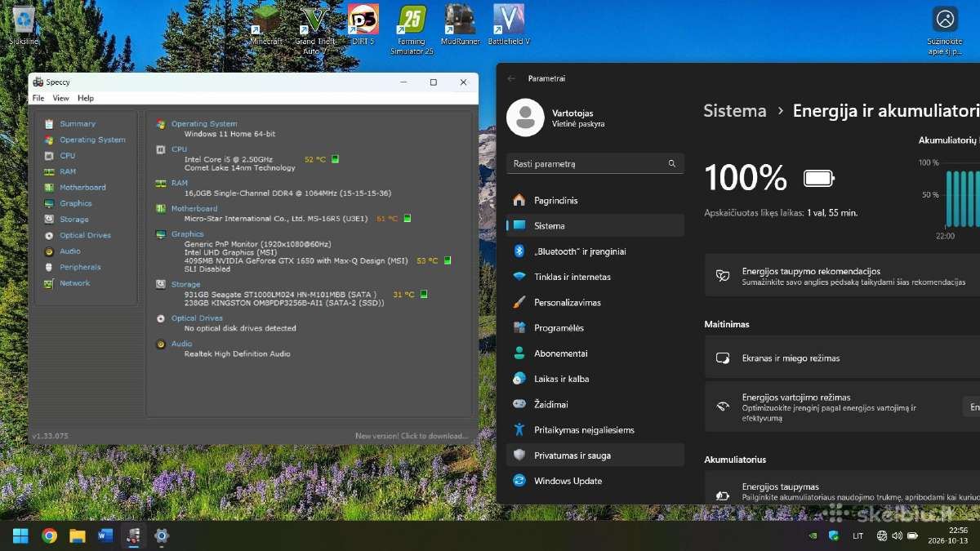Expand Ekranas ir miego režimas section

[842, 358]
